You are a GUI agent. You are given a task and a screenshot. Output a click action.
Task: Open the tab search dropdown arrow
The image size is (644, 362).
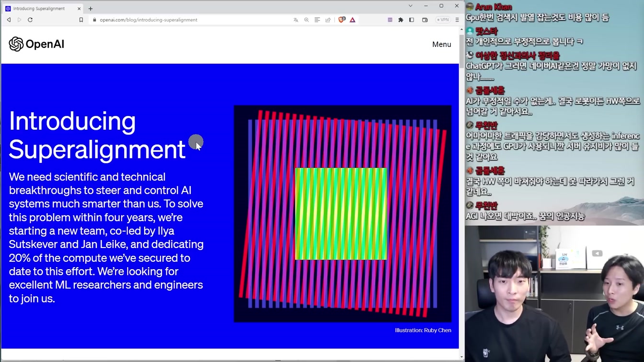pos(411,6)
